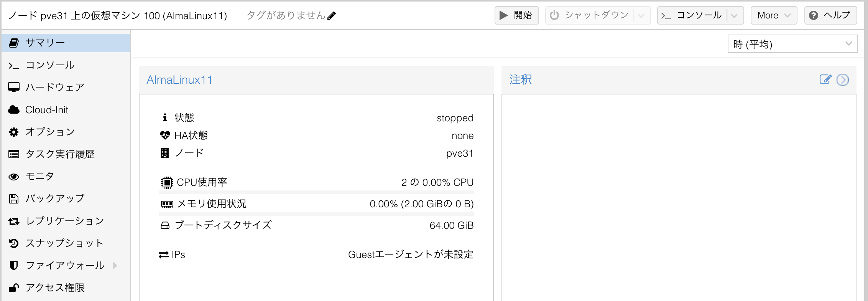Click the Guestエージェントが未設定 text
The height and width of the screenshot is (301, 868).
click(411, 255)
